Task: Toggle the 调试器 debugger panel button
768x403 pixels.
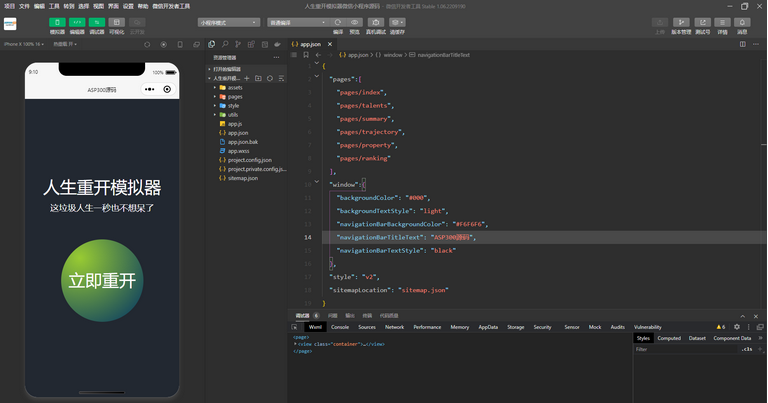Action: click(97, 22)
